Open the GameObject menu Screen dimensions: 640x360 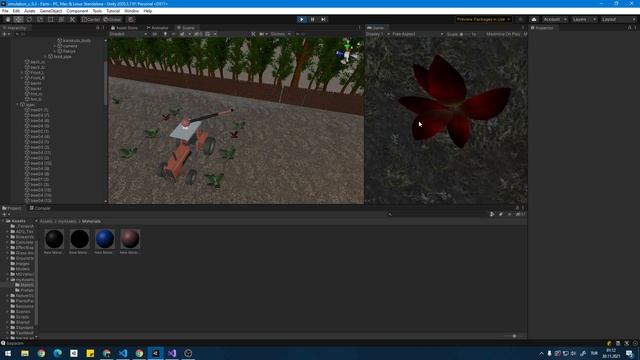click(x=51, y=11)
